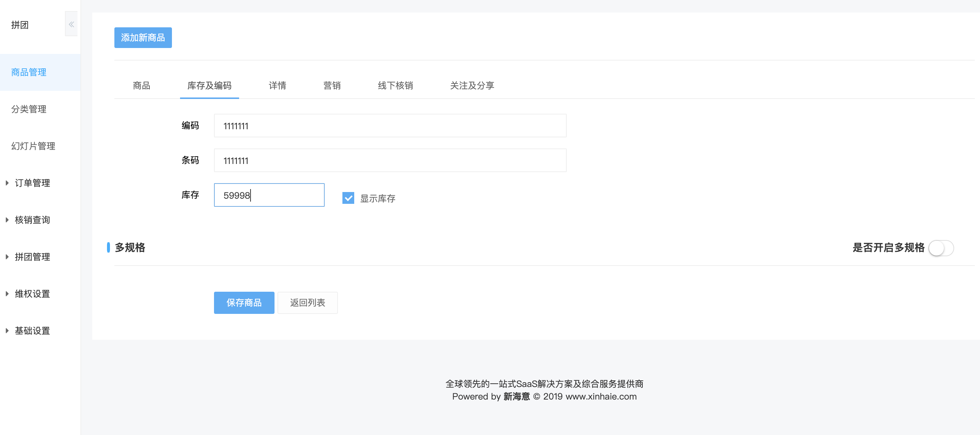Check the 显示库存 checkbox
This screenshot has width=980, height=435.
pos(348,198)
